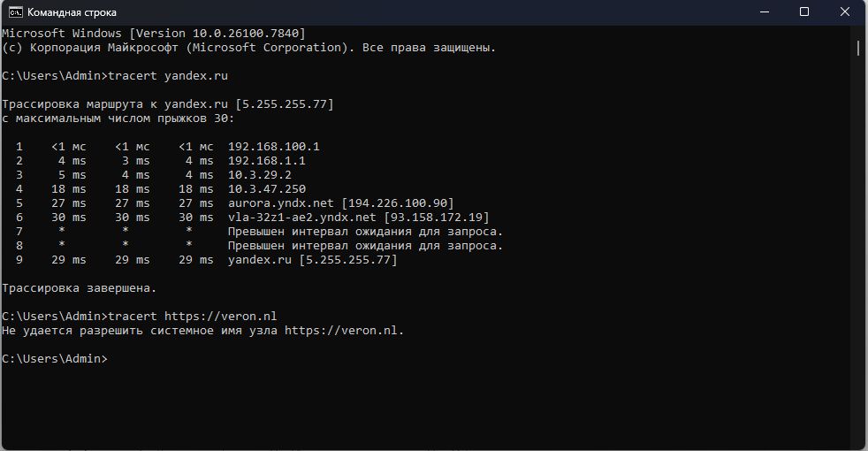Click the final hop yandex.ru [5.255.255.77]
The width and height of the screenshot is (868, 451).
tap(312, 260)
